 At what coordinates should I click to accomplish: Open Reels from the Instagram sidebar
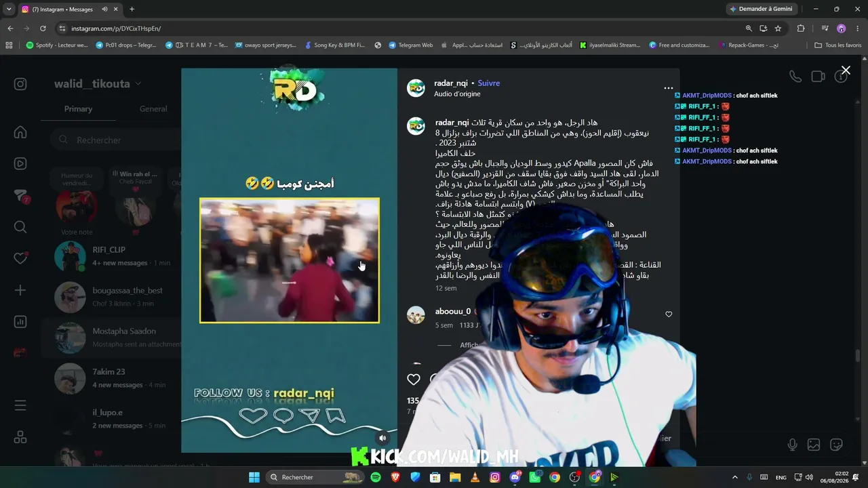tap(20, 163)
